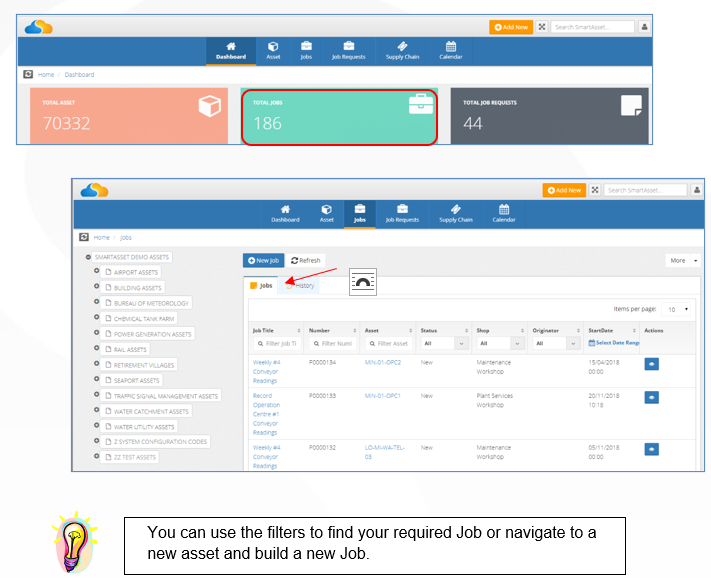Change items per page dropdown
The width and height of the screenshot is (711, 578).
pyautogui.click(x=676, y=309)
